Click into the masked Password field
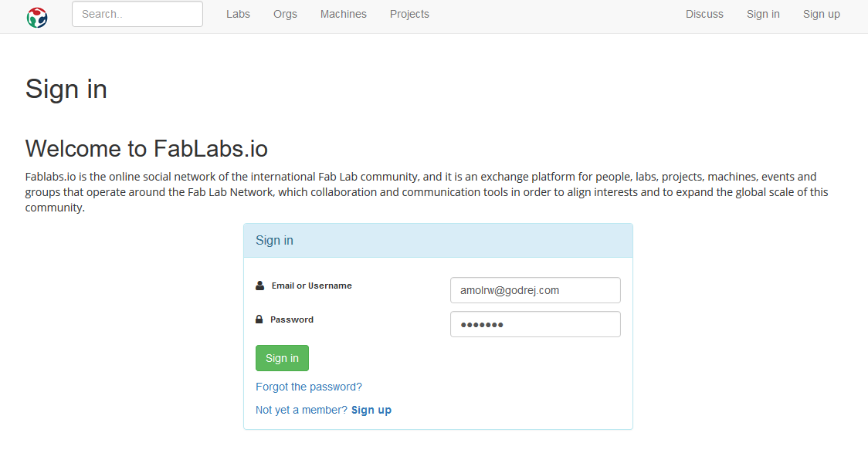The width and height of the screenshot is (868, 453). 535,324
